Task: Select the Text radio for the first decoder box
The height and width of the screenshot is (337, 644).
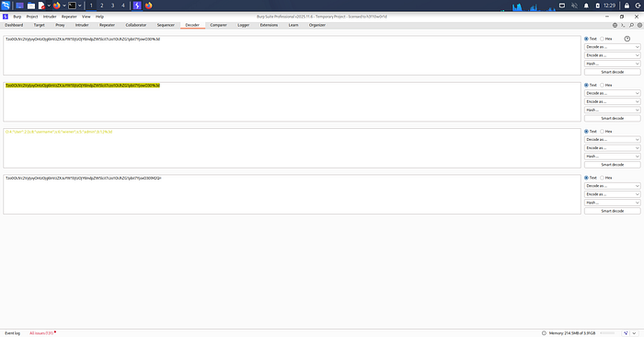Action: tap(587, 39)
